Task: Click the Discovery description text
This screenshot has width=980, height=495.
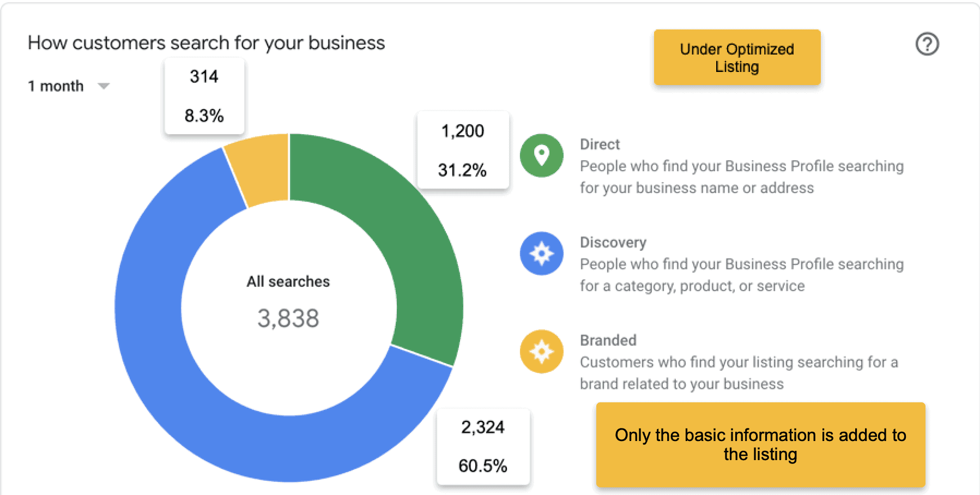Action: point(741,275)
